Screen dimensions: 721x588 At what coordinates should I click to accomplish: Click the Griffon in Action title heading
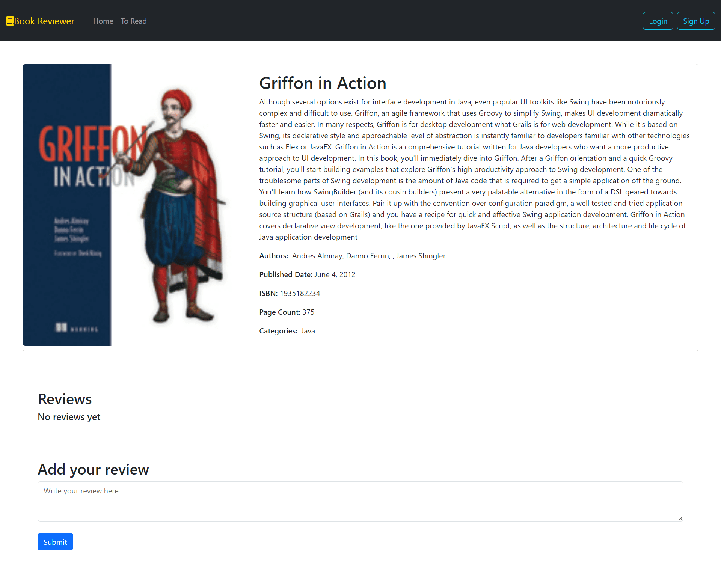pos(323,83)
